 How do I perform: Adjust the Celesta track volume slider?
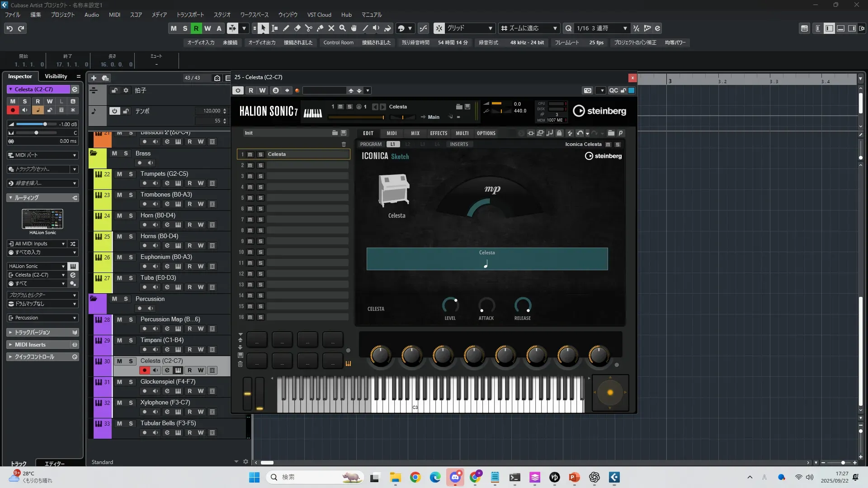tap(45, 124)
